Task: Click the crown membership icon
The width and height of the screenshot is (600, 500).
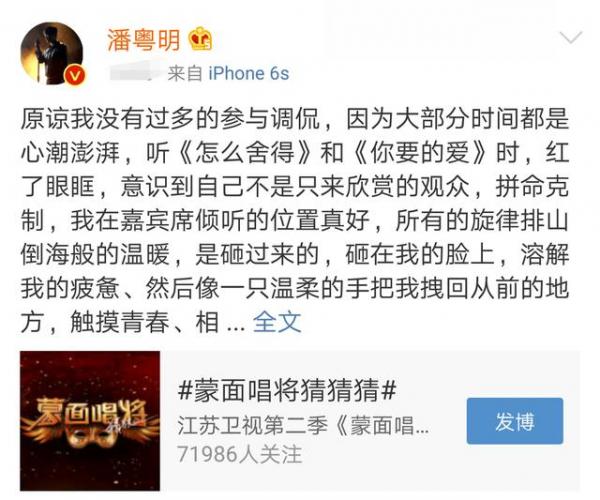Action: [x=201, y=39]
